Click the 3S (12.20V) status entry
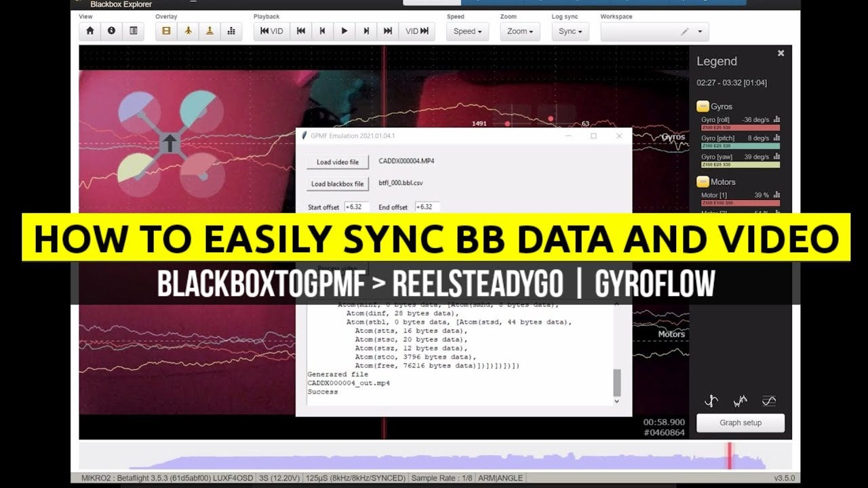The width and height of the screenshot is (868, 488). (x=279, y=478)
